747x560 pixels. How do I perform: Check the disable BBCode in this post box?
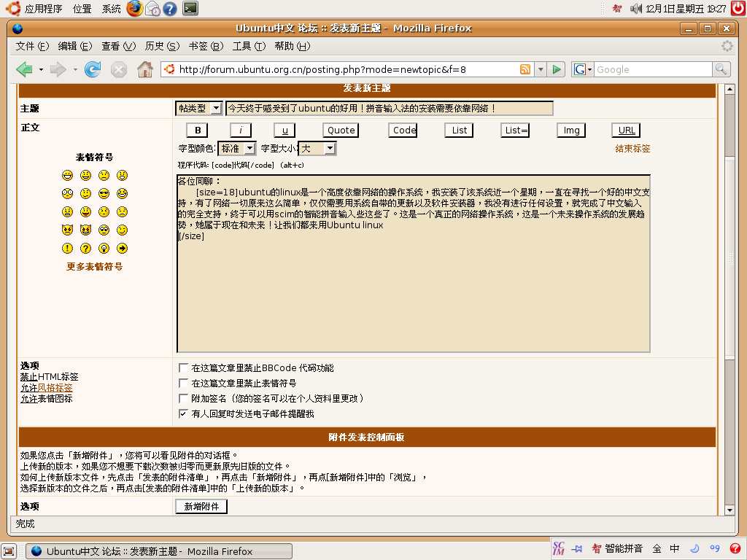pos(183,367)
